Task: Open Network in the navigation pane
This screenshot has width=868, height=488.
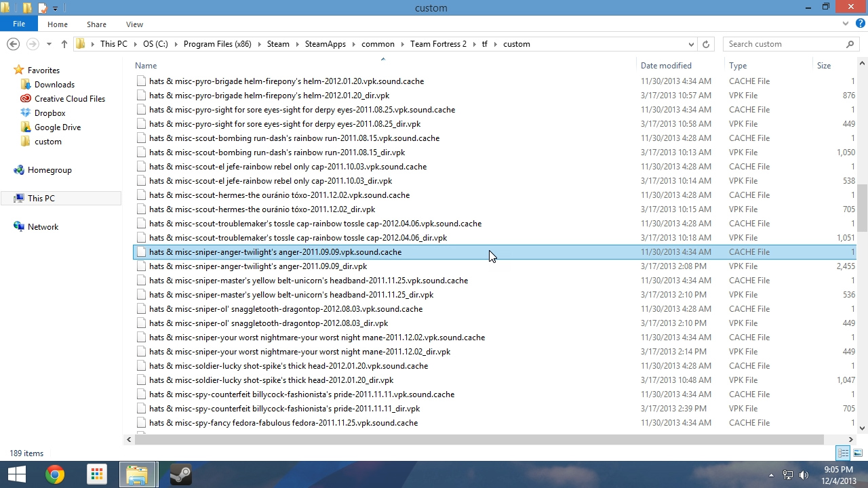Action: 43,227
